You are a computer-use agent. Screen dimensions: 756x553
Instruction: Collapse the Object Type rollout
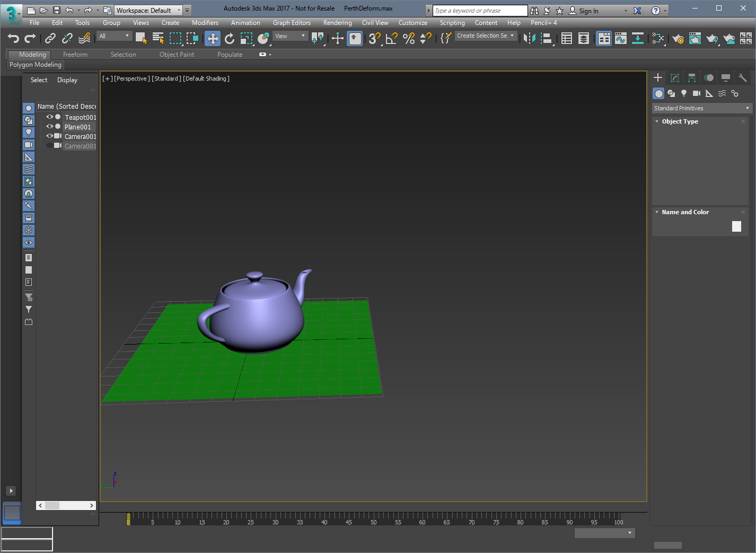pos(680,121)
